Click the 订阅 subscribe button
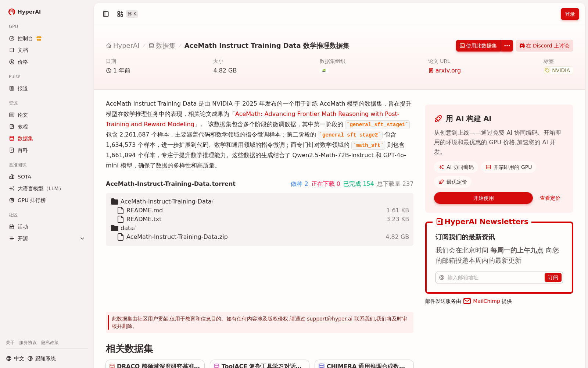 click(x=553, y=277)
